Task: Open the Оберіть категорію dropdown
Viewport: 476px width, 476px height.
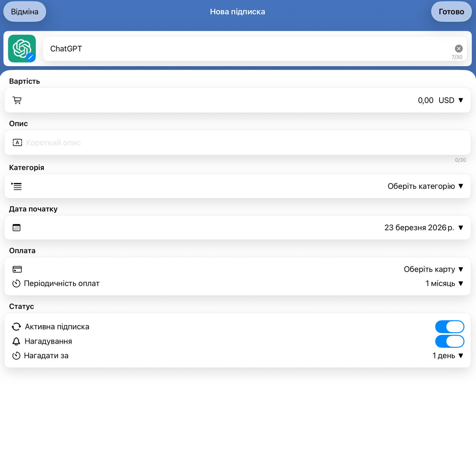Action: point(425,186)
